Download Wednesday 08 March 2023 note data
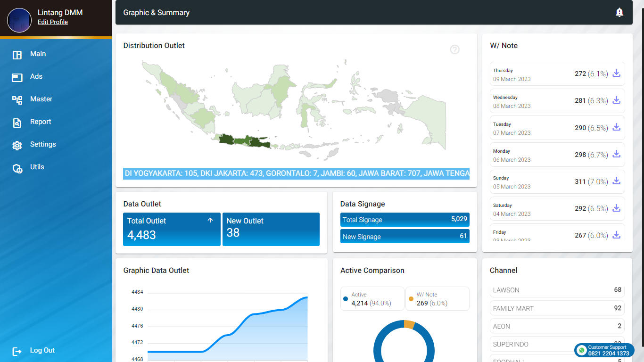This screenshot has height=362, width=644. (x=616, y=100)
